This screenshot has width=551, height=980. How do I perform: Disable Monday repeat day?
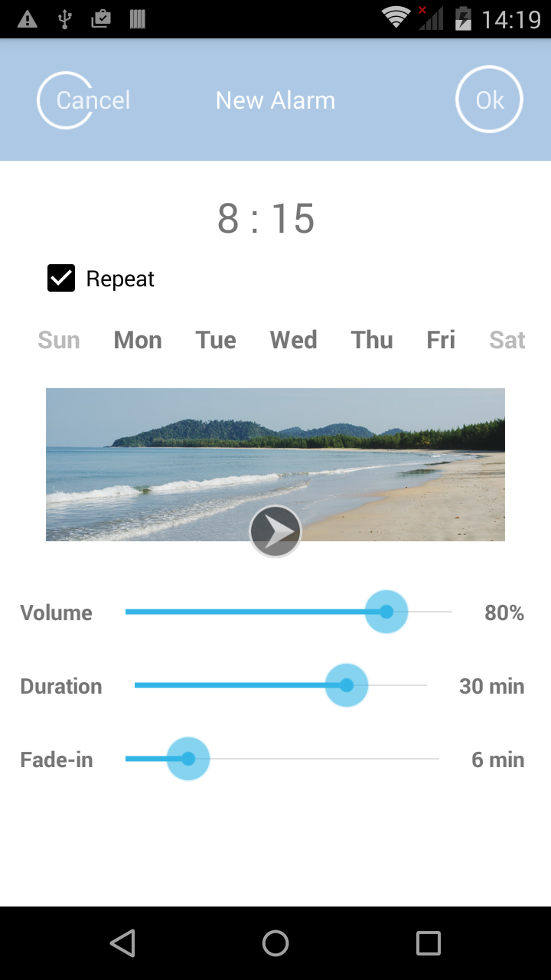(138, 340)
